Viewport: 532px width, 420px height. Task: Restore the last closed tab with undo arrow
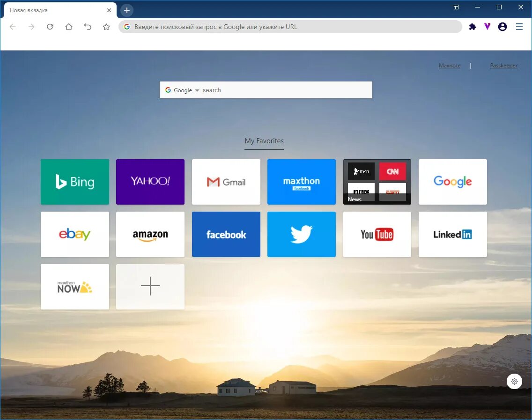pos(88,27)
